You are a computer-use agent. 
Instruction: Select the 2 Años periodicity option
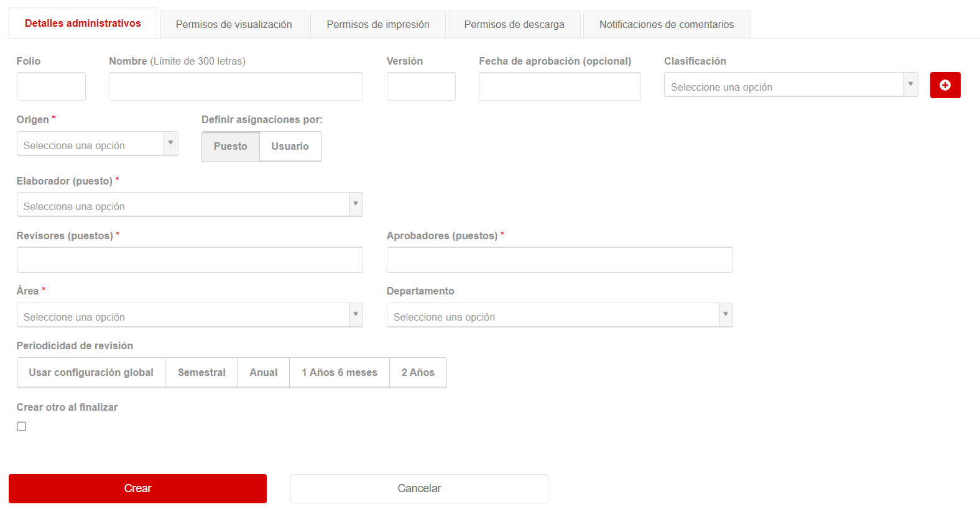[418, 373]
